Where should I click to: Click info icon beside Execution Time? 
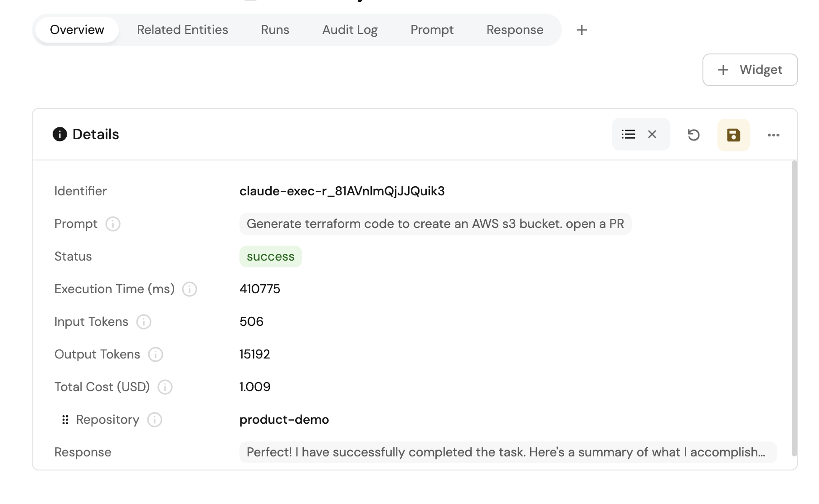190,289
